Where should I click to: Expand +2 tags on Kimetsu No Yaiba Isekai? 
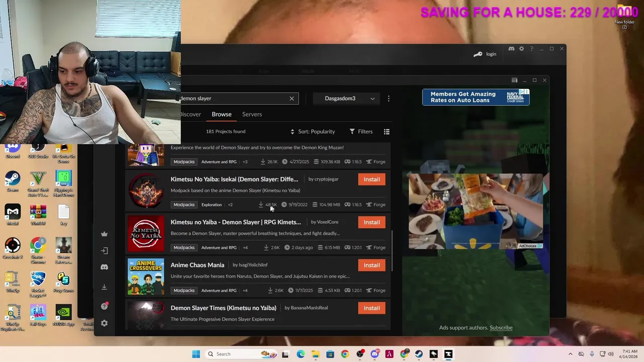[x=230, y=205]
